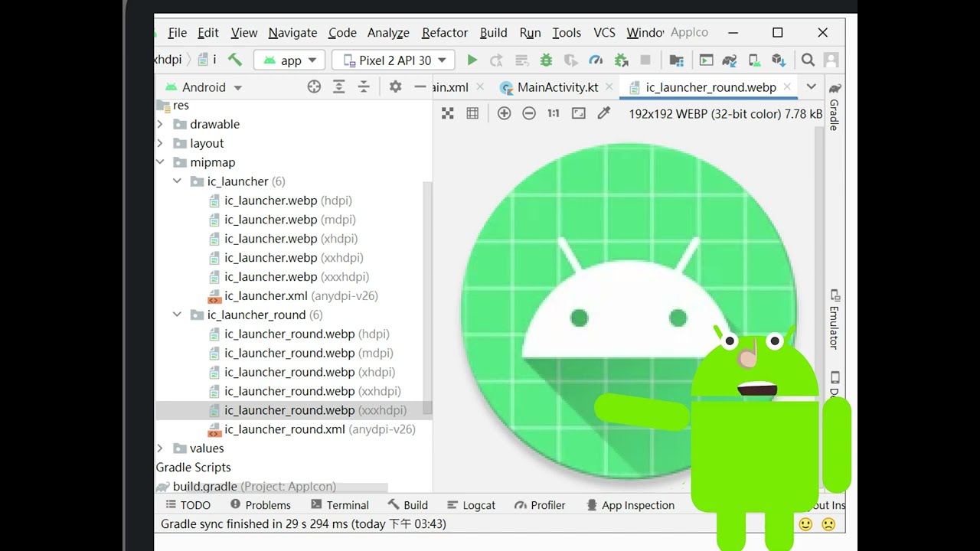This screenshot has height=551, width=980.
Task: Close the ic_launcher_round.webp tab
Action: point(786,87)
